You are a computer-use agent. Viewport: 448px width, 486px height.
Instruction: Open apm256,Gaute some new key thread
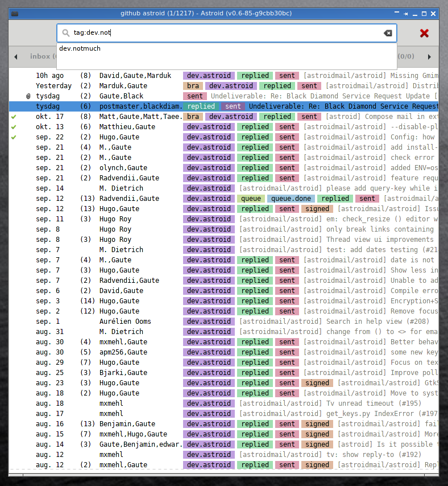click(x=224, y=352)
